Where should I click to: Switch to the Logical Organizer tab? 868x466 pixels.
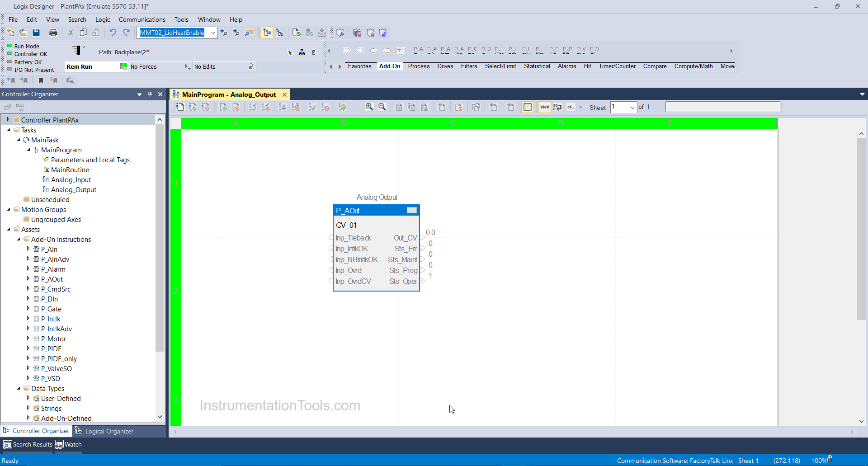tap(104, 431)
